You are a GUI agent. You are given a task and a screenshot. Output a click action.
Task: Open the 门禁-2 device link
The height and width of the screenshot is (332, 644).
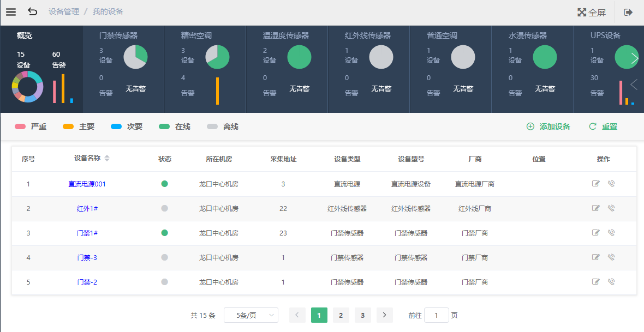click(87, 282)
